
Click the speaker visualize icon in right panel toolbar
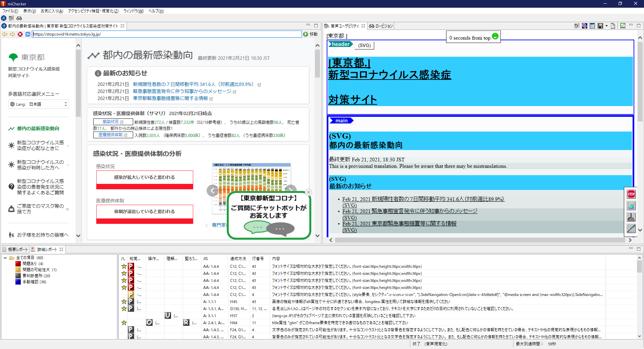pos(577,26)
